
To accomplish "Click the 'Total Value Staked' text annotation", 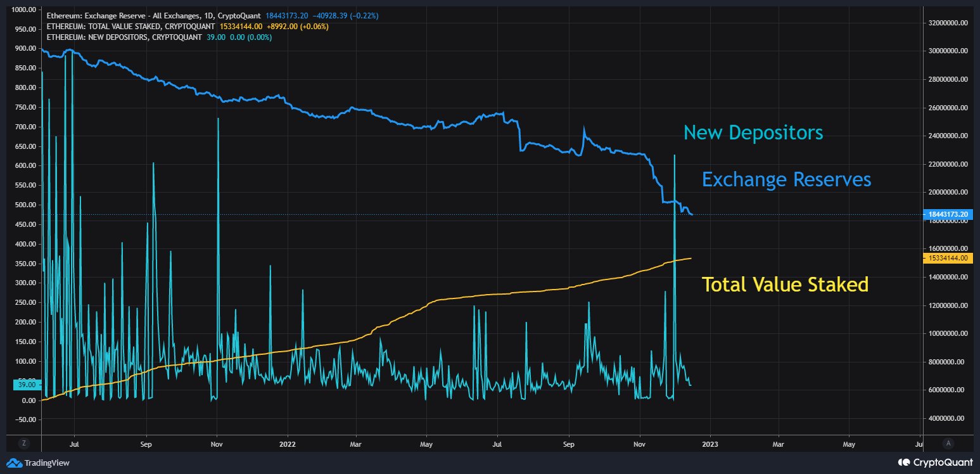I will [x=785, y=285].
